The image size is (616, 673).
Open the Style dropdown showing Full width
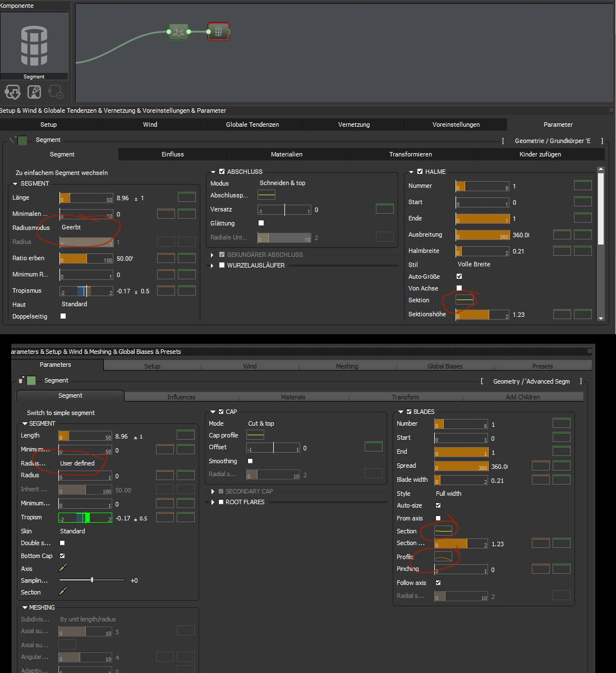click(449, 494)
